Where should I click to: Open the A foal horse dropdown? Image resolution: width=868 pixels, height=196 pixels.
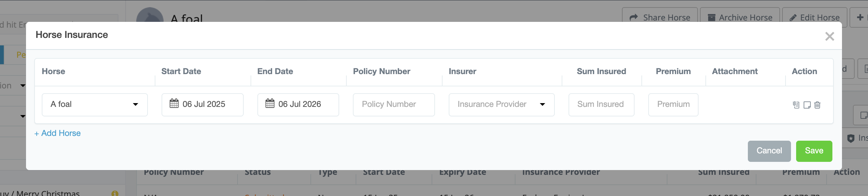[94, 104]
